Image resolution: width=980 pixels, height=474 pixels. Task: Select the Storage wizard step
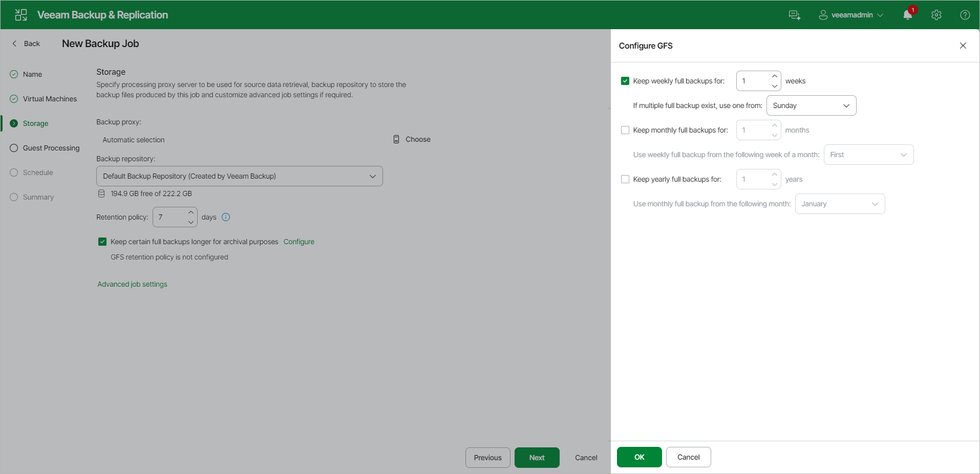29,123
